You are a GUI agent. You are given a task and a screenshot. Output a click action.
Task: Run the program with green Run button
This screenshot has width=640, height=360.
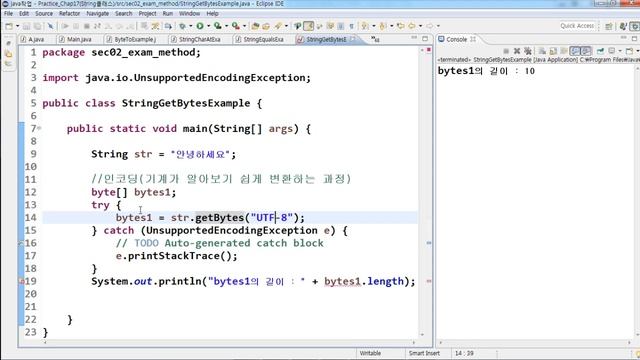point(200,26)
